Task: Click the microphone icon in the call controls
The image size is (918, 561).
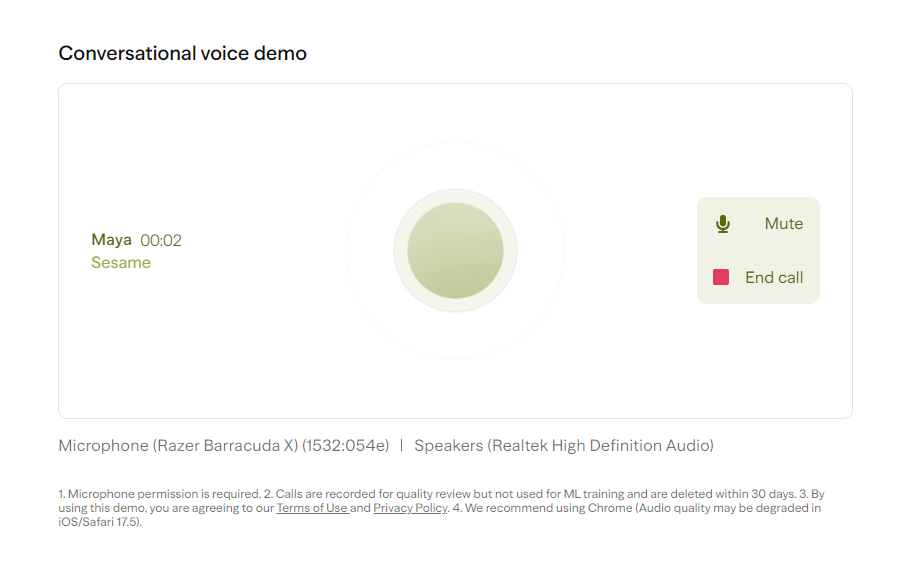Action: (x=723, y=224)
